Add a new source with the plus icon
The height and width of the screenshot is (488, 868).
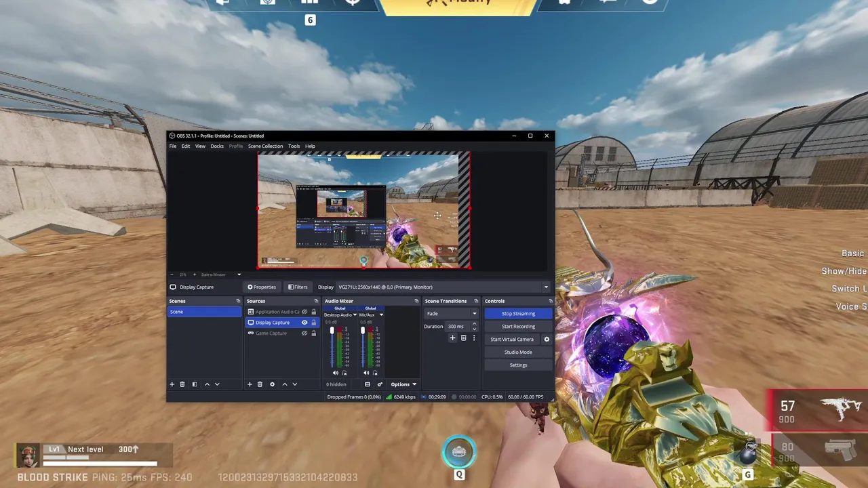[250, 384]
